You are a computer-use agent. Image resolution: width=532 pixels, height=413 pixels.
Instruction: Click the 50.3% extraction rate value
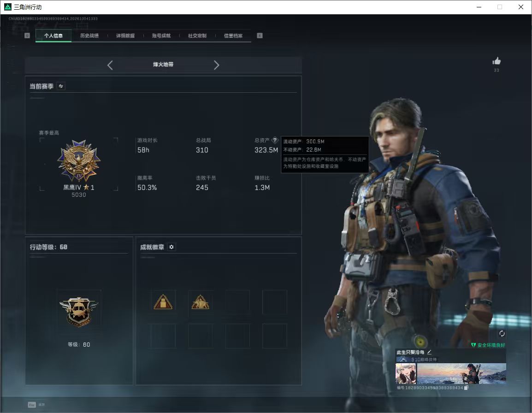click(147, 188)
